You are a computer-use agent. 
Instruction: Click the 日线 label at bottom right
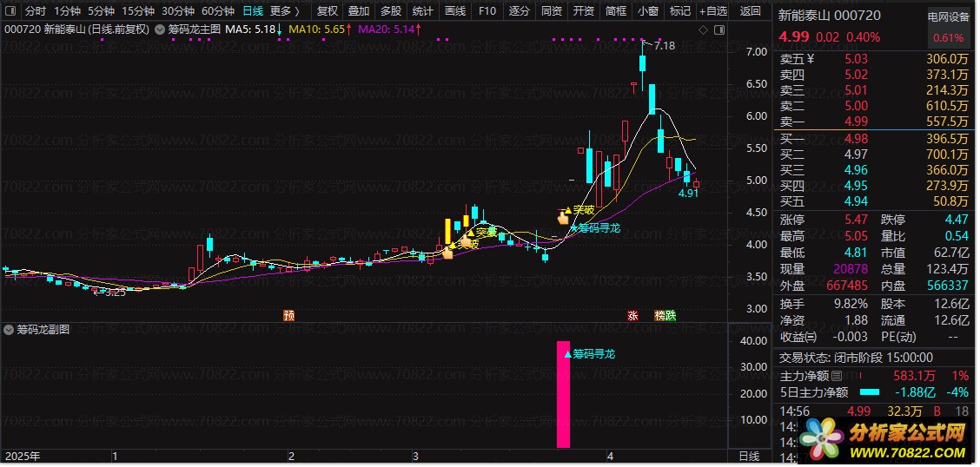[749, 457]
